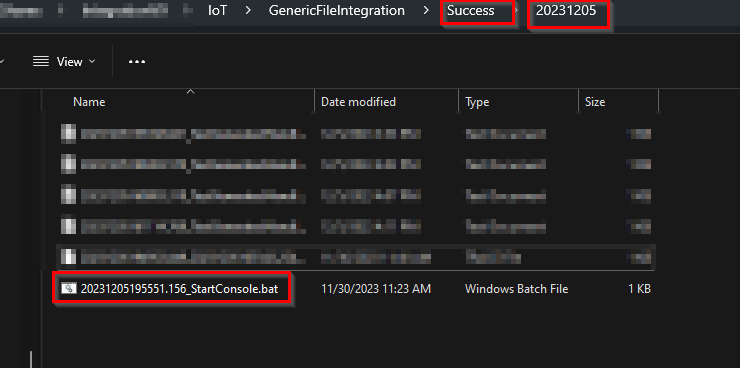The height and width of the screenshot is (368, 740).
Task: Expand chevron after IoT in breadcrumb
Action: [248, 10]
